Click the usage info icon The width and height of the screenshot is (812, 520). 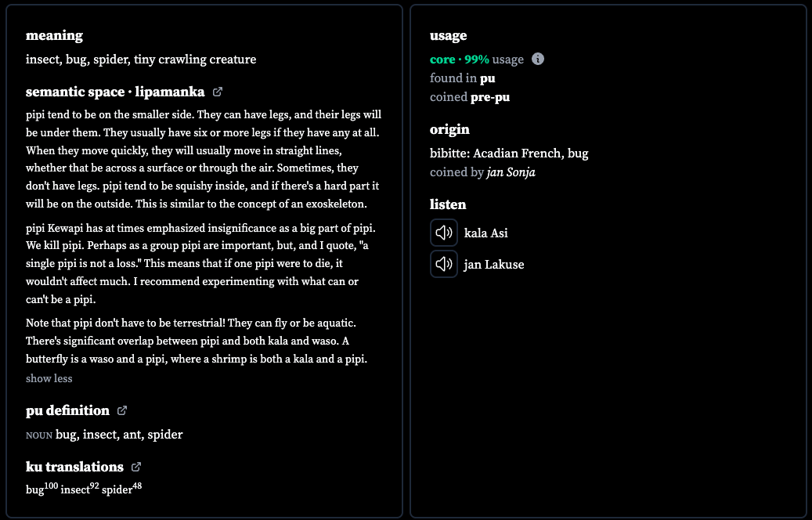point(537,59)
